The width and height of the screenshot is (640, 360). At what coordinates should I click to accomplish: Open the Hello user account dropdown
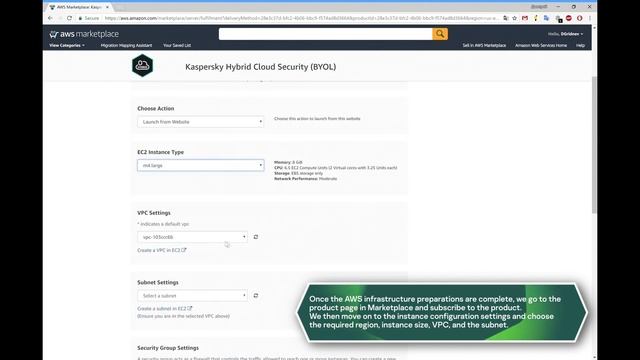point(565,34)
